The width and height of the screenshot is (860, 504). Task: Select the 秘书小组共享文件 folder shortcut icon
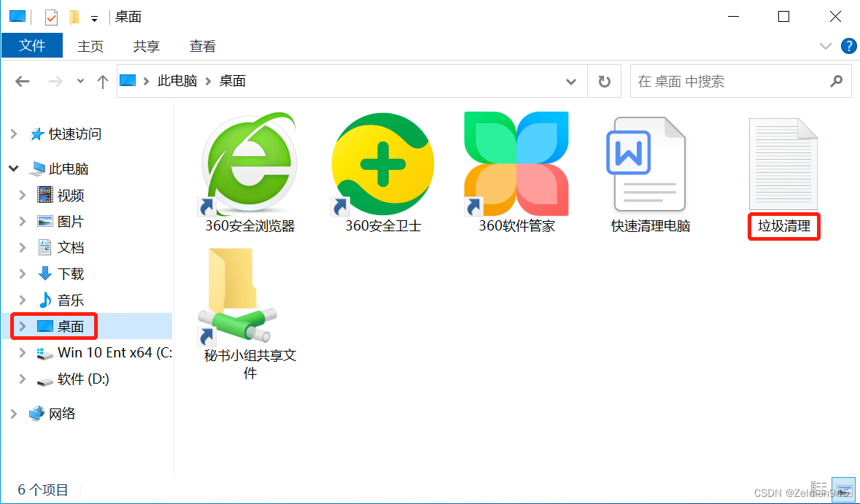[238, 297]
